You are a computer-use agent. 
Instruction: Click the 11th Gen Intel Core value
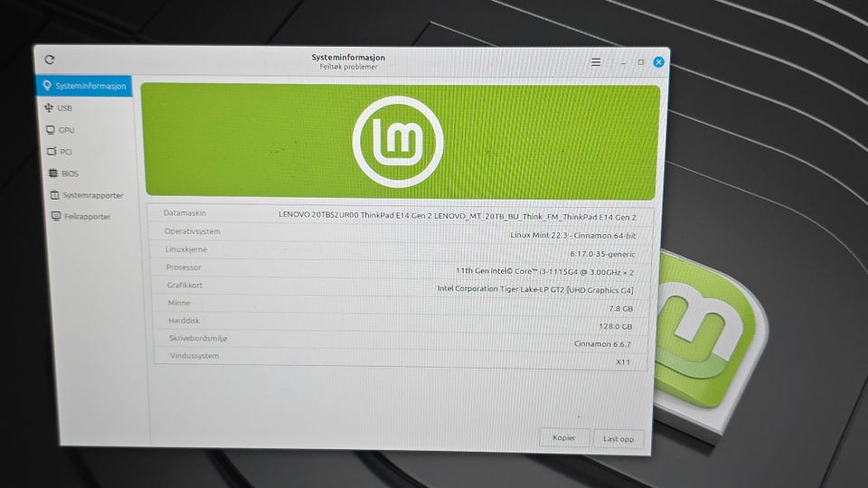pyautogui.click(x=544, y=272)
